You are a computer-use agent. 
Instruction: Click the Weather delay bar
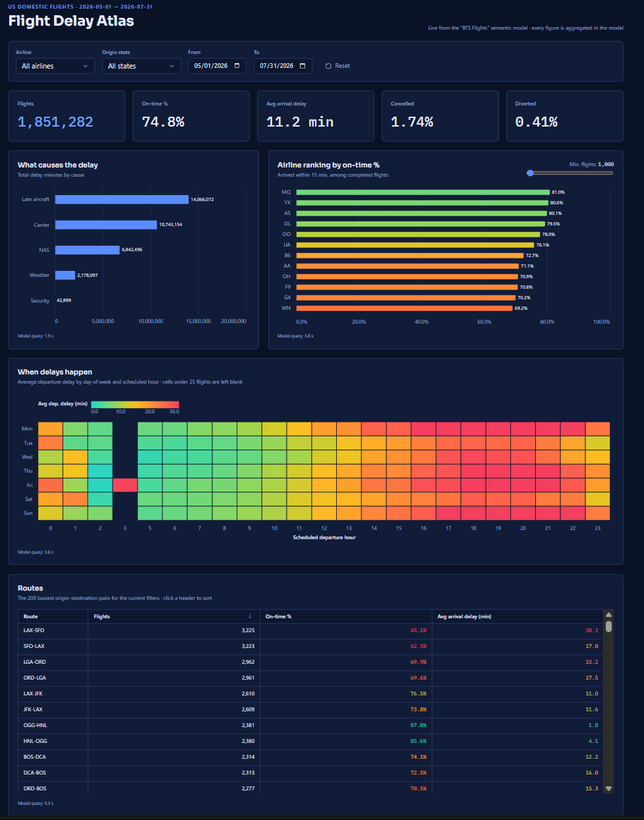pyautogui.click(x=65, y=275)
